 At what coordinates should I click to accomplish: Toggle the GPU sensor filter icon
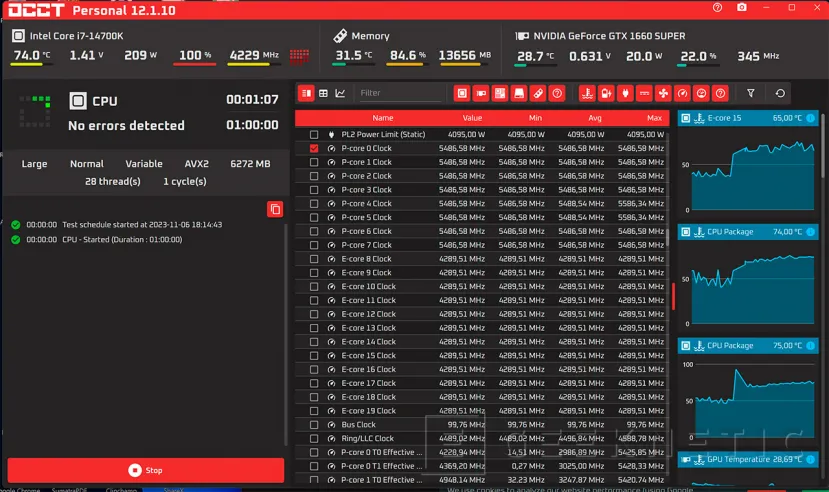(481, 94)
